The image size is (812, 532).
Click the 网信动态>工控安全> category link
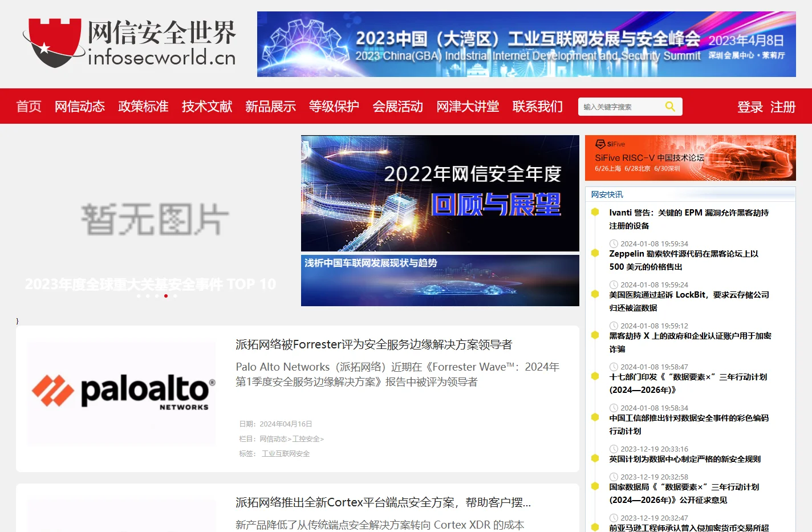(x=292, y=438)
